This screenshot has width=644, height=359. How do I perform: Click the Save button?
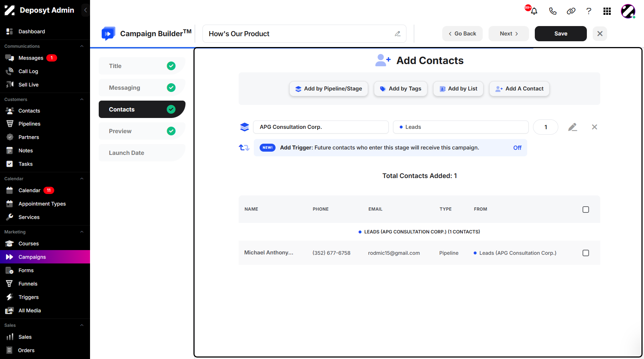pyautogui.click(x=561, y=34)
